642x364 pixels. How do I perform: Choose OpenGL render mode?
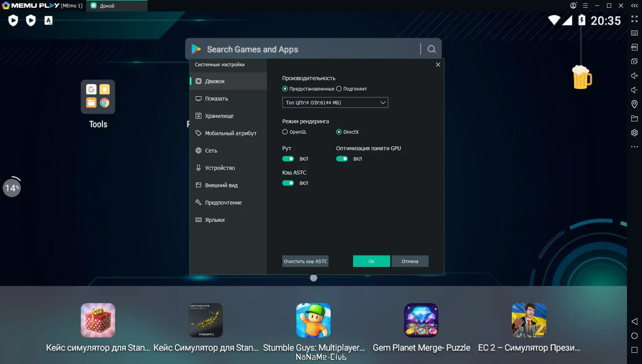(x=285, y=132)
